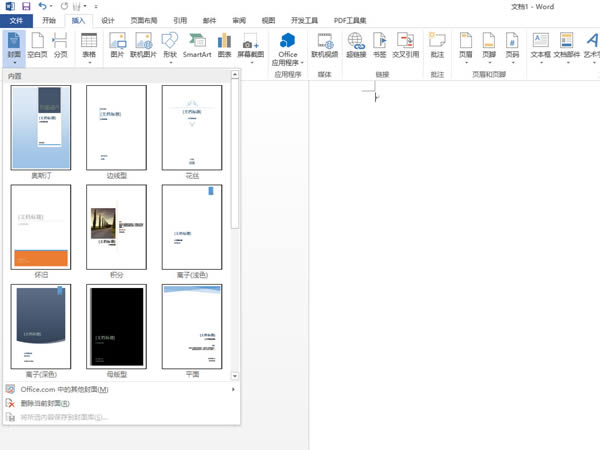Choose the 积分 cover page template

116,226
